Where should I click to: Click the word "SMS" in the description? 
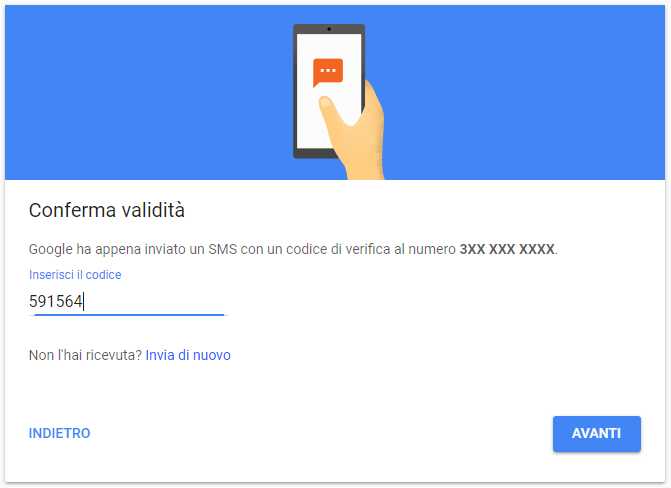(x=223, y=249)
